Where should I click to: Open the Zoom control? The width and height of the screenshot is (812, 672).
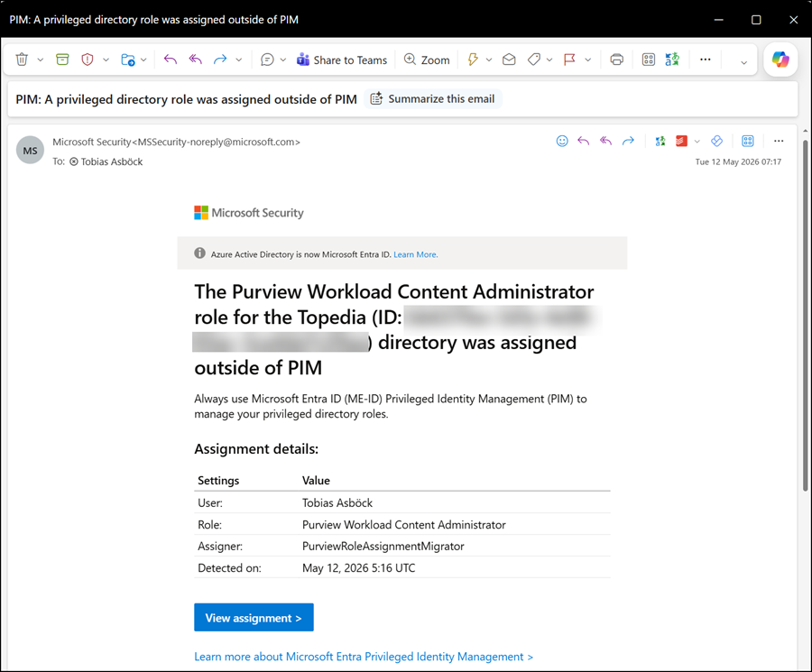427,60
